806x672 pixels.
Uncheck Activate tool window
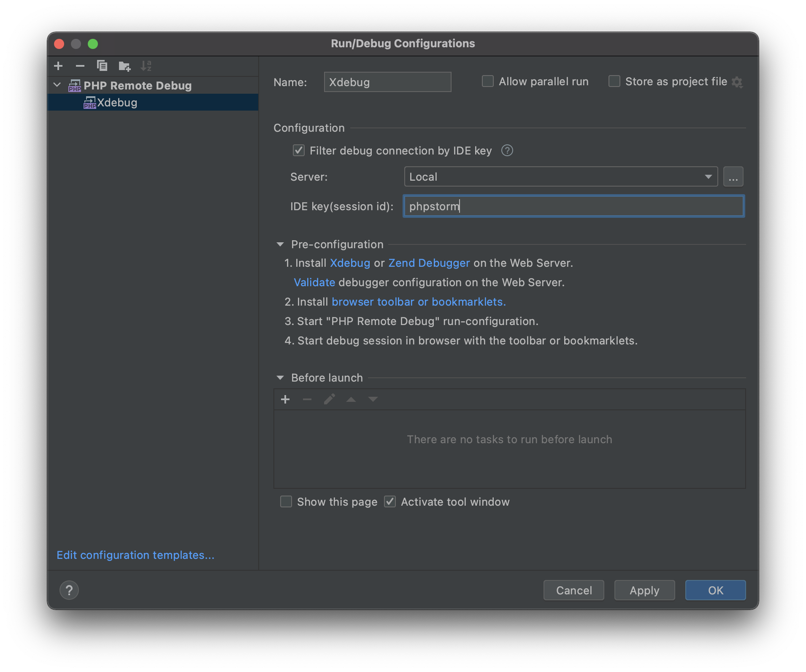[x=390, y=501]
